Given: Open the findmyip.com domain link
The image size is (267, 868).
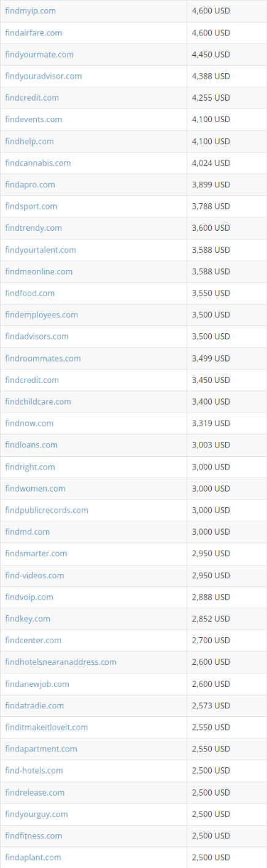Looking at the screenshot, I should point(31,11).
